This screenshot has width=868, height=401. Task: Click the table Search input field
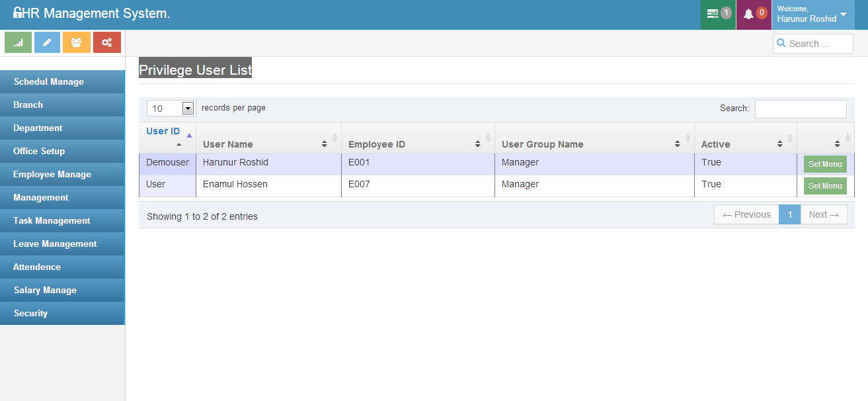(800, 109)
